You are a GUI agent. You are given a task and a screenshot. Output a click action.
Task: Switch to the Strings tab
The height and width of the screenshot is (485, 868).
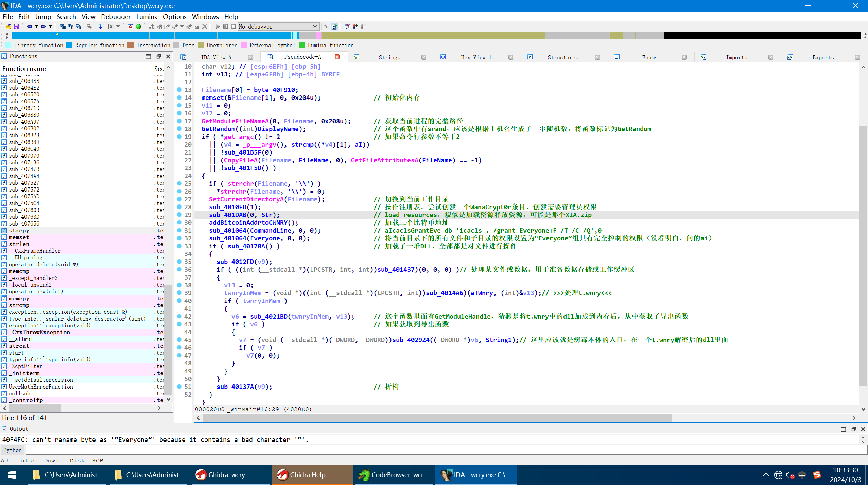[389, 57]
